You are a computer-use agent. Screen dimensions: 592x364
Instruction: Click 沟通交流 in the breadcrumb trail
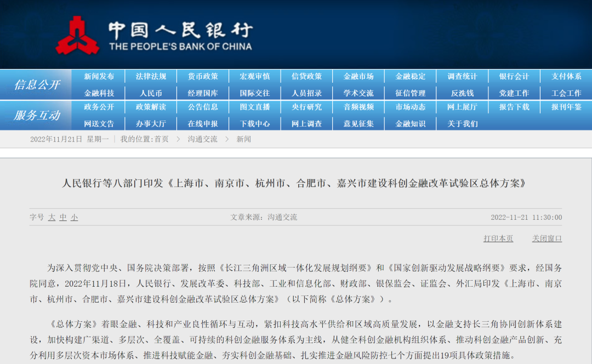click(203, 139)
